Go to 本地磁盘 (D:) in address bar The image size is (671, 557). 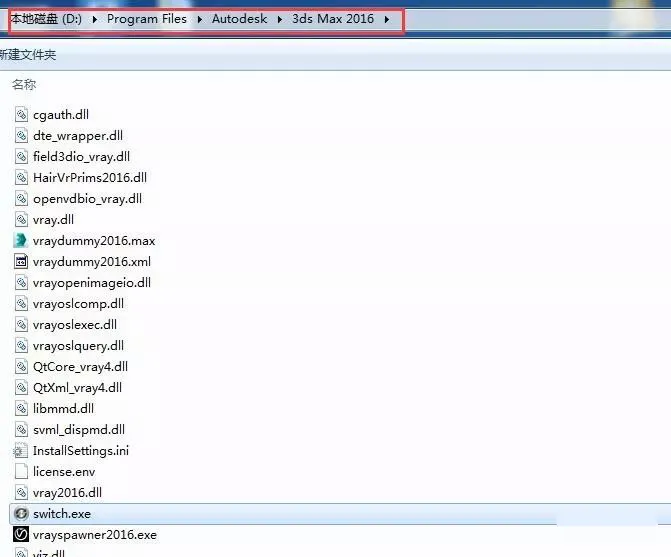click(x=46, y=19)
